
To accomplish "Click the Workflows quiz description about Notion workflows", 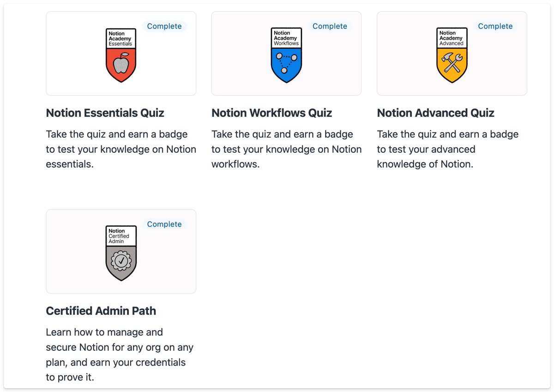I will 286,149.
